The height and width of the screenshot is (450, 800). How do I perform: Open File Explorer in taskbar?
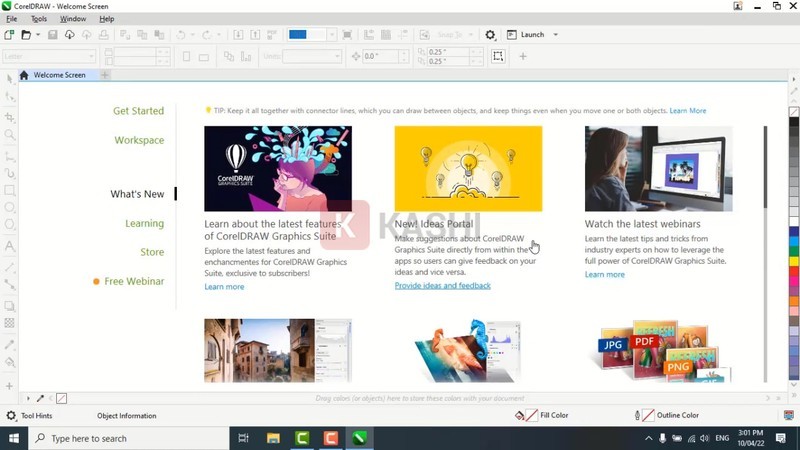coord(273,438)
